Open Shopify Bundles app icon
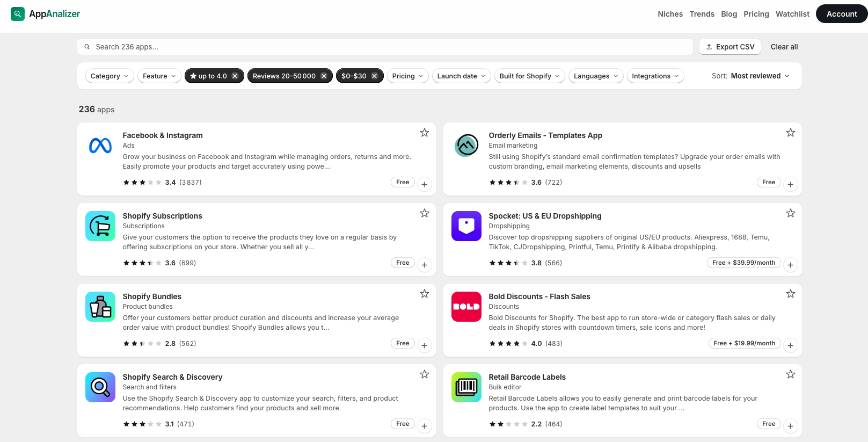 pyautogui.click(x=100, y=307)
